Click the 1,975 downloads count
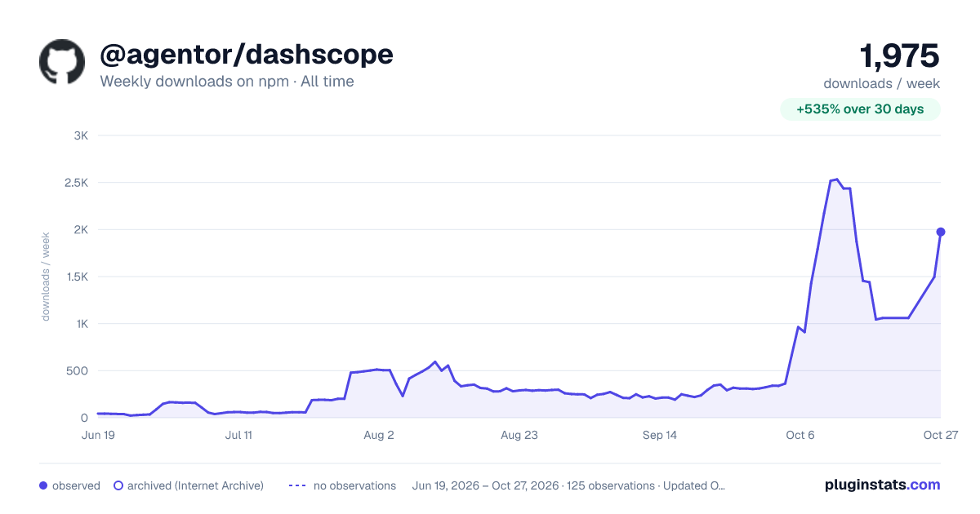The width and height of the screenshot is (980, 514). tap(899, 56)
